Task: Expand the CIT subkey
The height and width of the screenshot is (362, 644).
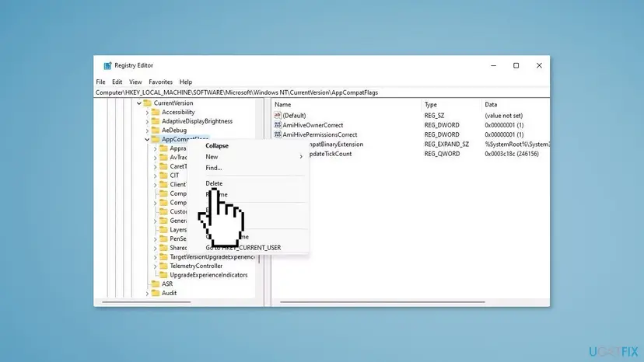Action: 156,176
